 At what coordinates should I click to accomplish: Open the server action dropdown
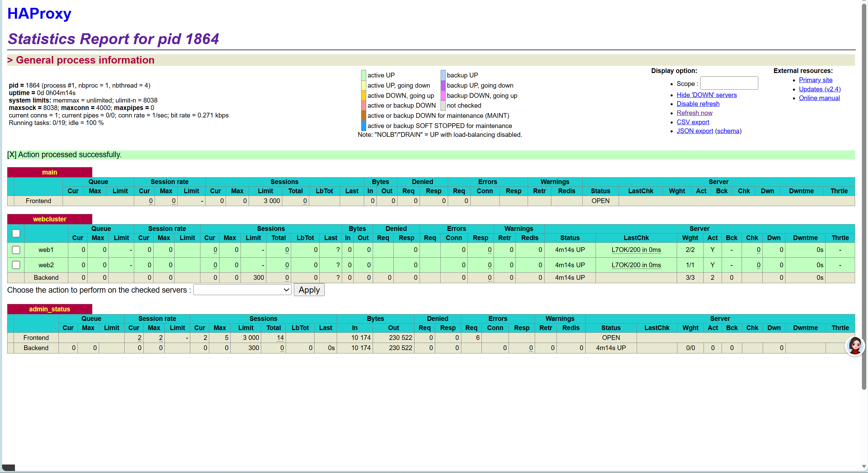click(242, 290)
